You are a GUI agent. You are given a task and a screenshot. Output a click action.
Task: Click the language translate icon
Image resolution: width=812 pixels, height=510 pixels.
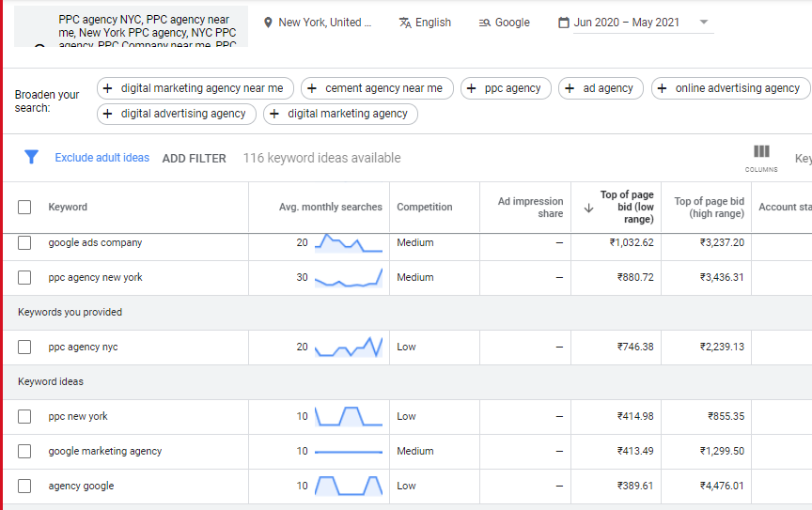[x=404, y=23]
